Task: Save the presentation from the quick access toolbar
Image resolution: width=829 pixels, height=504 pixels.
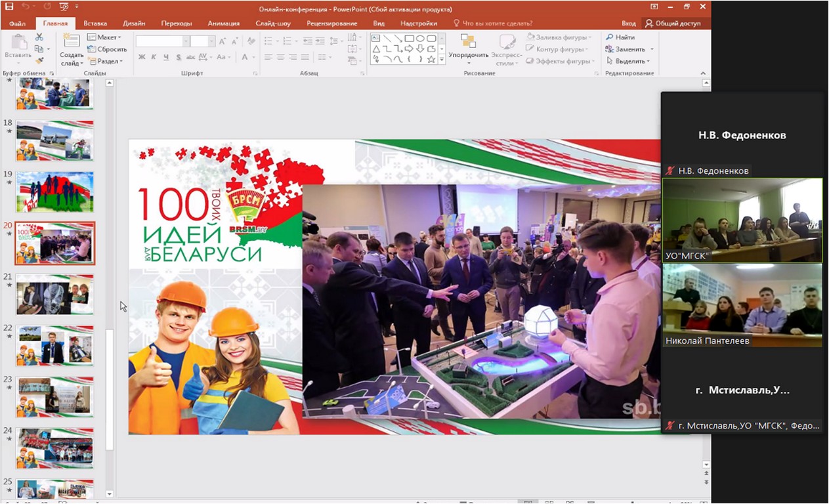Action: pyautogui.click(x=9, y=7)
